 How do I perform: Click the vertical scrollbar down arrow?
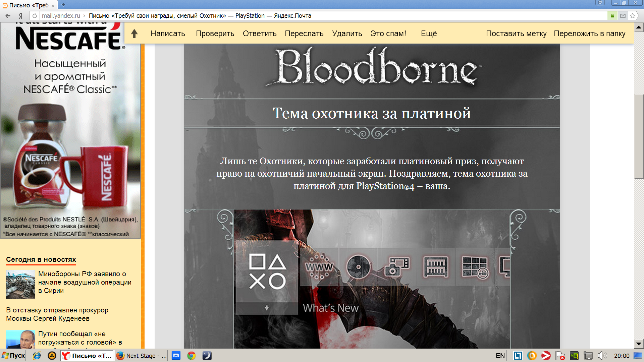(639, 344)
